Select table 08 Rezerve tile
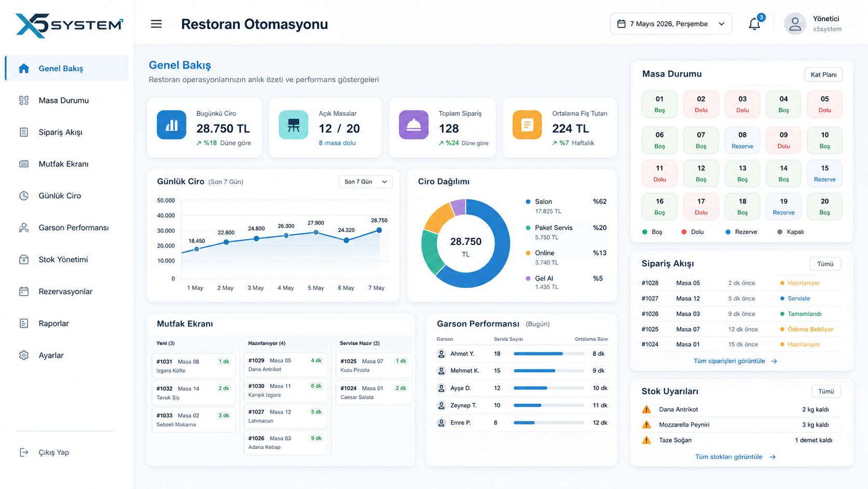The height and width of the screenshot is (489, 868). (742, 140)
